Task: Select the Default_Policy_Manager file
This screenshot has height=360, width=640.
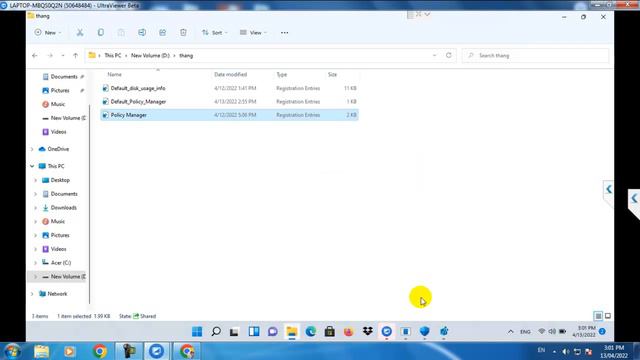Action: pos(229,102)
